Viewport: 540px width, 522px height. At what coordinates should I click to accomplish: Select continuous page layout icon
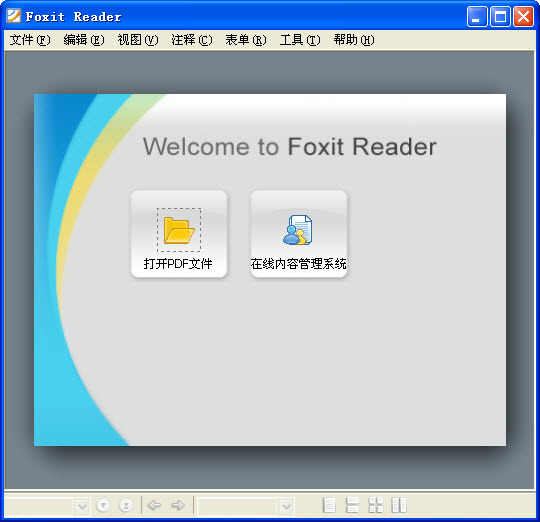(352, 505)
